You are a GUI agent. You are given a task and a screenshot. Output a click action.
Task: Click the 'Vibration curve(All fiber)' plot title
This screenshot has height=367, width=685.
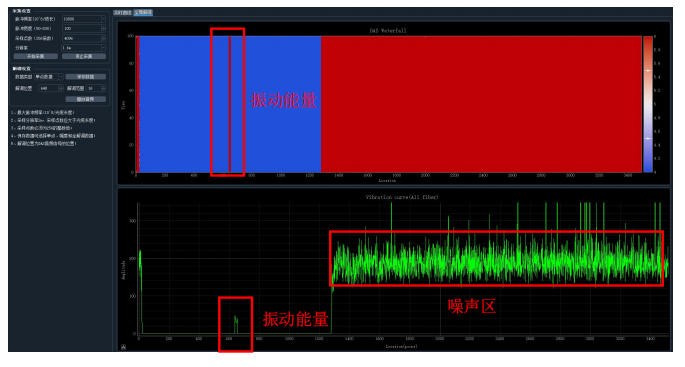(x=402, y=197)
